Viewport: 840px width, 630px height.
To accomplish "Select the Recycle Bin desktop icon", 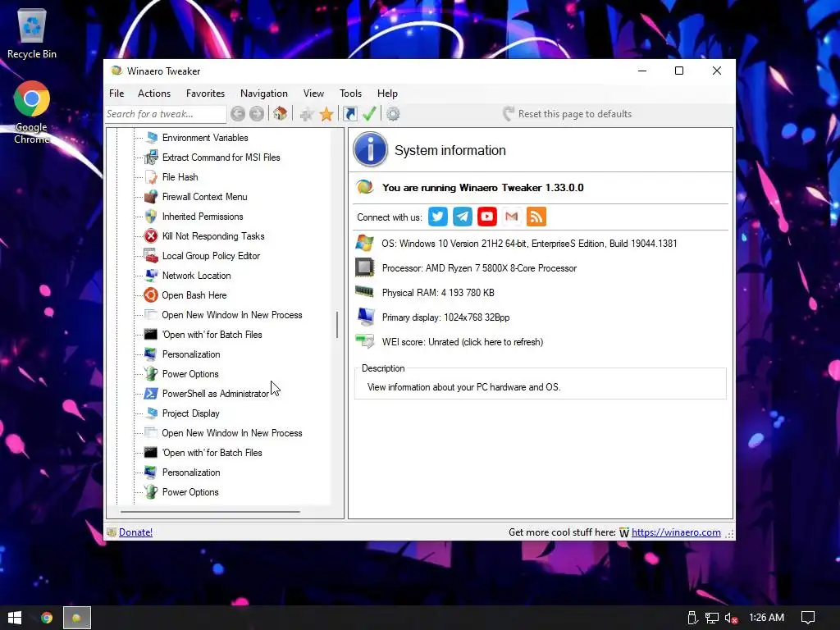I will pyautogui.click(x=32, y=33).
